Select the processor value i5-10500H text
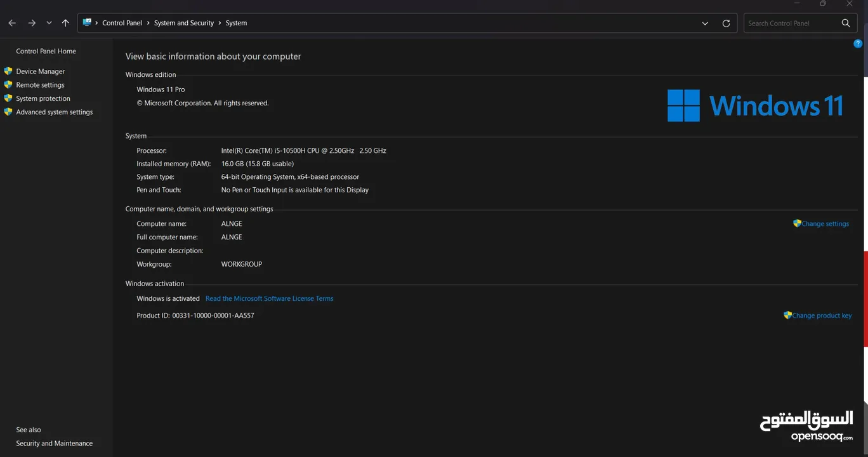Screen dimensions: 868x457 tap(303, 151)
